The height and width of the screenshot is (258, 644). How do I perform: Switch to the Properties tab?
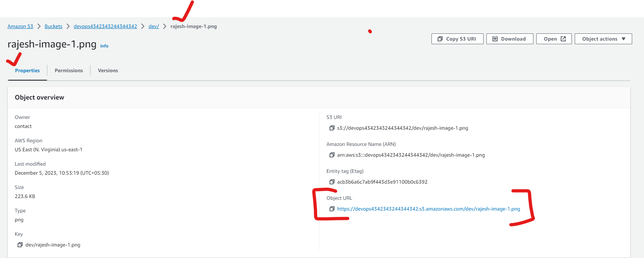(x=27, y=70)
